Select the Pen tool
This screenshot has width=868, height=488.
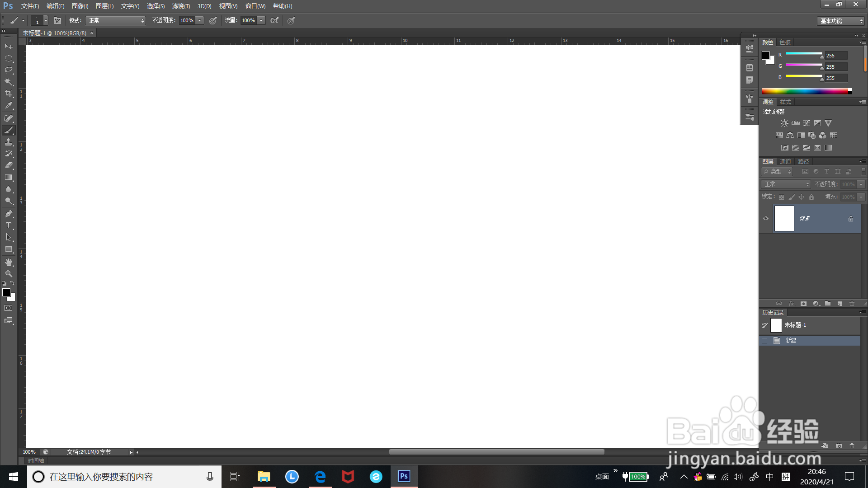tap(9, 214)
